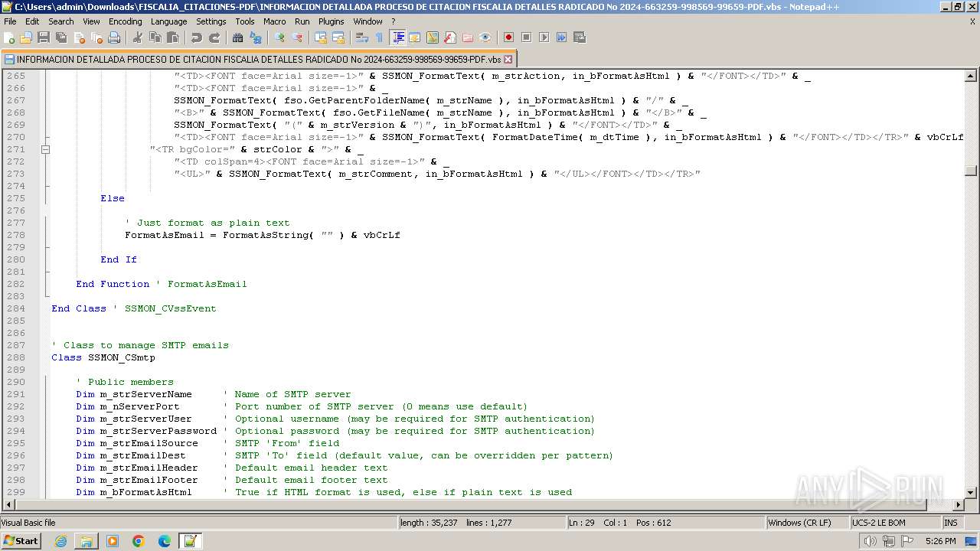
Task: Toggle synchronize horizontal scrolling icon
Action: pos(338,37)
